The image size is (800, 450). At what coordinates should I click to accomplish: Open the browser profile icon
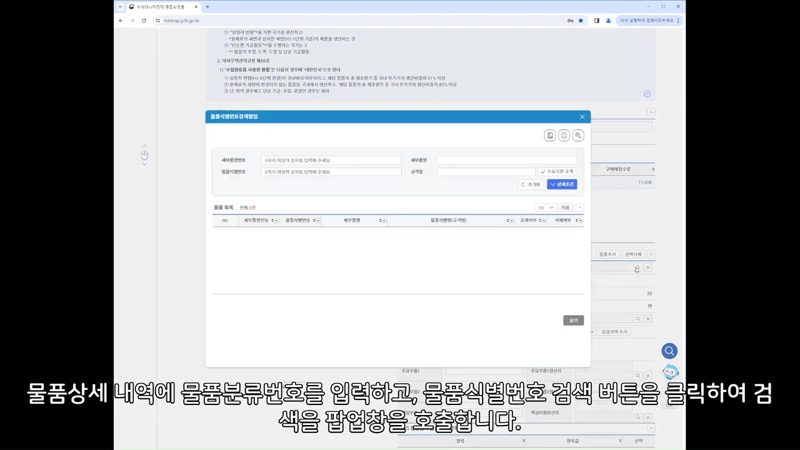[608, 21]
